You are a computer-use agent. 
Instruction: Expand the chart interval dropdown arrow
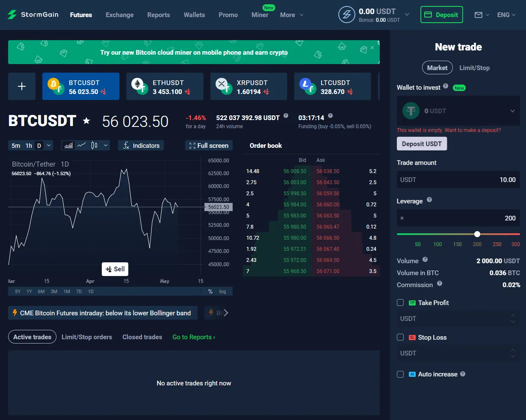point(49,146)
